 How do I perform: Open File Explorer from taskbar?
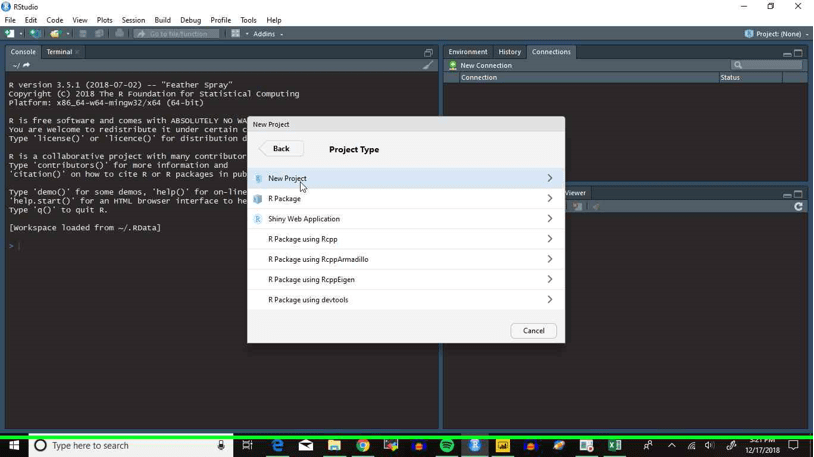point(334,446)
